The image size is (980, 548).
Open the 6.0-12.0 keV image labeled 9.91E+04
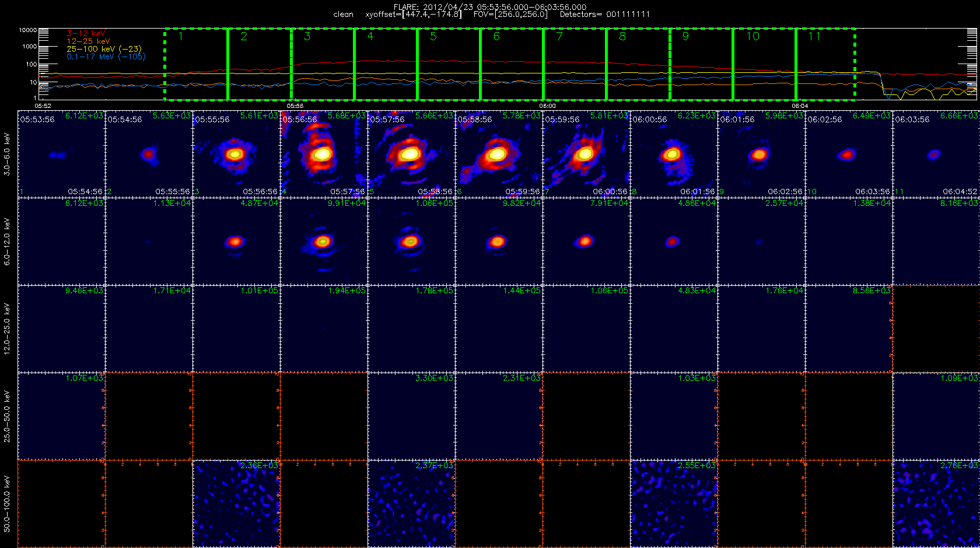pos(324,241)
